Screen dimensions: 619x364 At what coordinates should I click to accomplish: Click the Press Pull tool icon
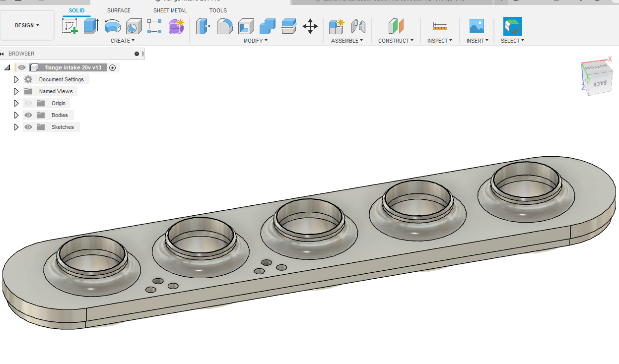203,26
